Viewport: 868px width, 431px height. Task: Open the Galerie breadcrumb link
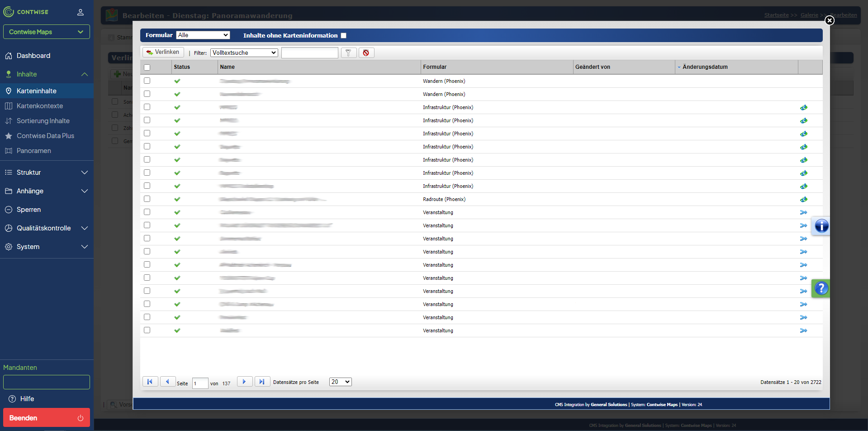coord(809,15)
